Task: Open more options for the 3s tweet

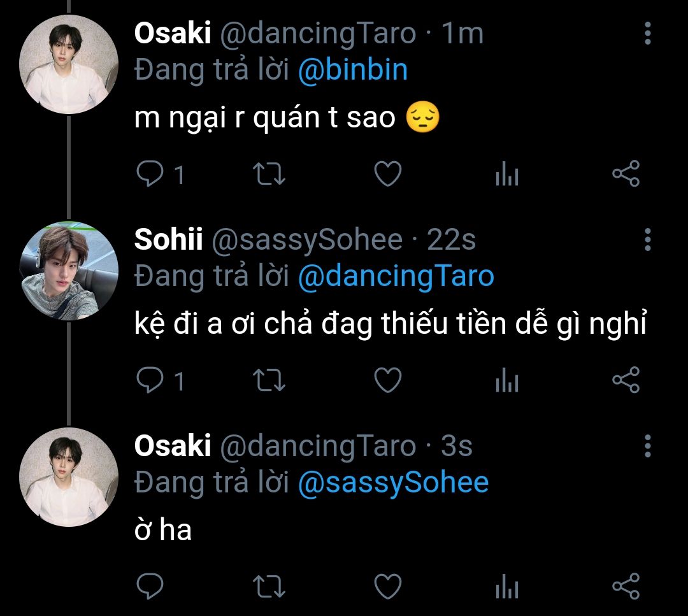Action: [x=648, y=446]
